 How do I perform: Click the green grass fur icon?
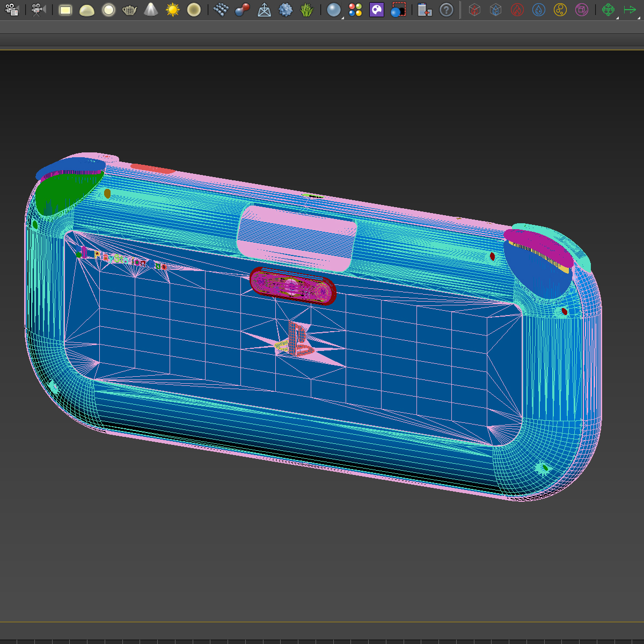point(307,10)
